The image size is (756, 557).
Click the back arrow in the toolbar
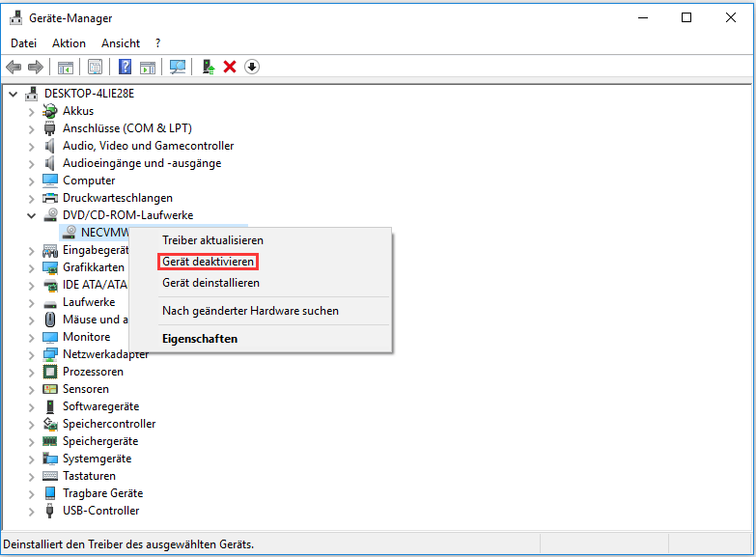click(14, 67)
